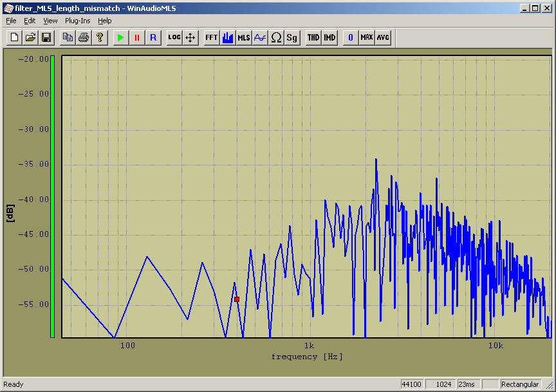Open the Plug-Ins menu
Image resolution: width=556 pixels, height=392 pixels.
(x=78, y=21)
